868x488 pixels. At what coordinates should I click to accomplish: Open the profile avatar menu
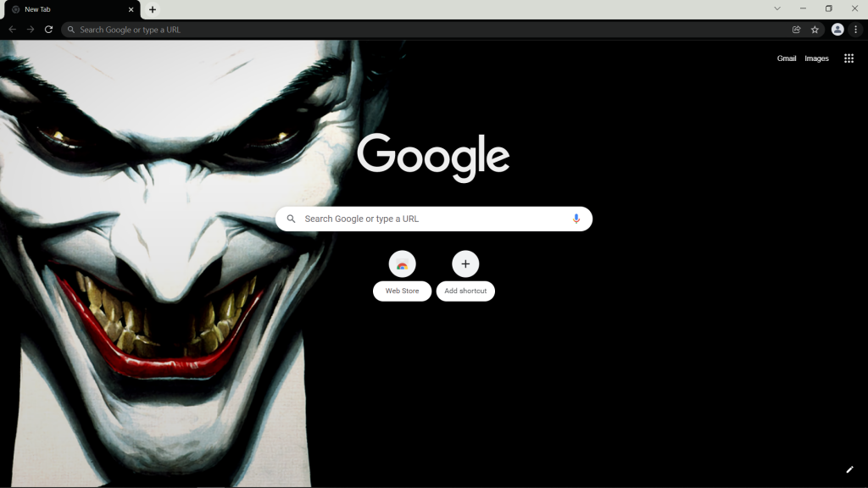pos(837,30)
